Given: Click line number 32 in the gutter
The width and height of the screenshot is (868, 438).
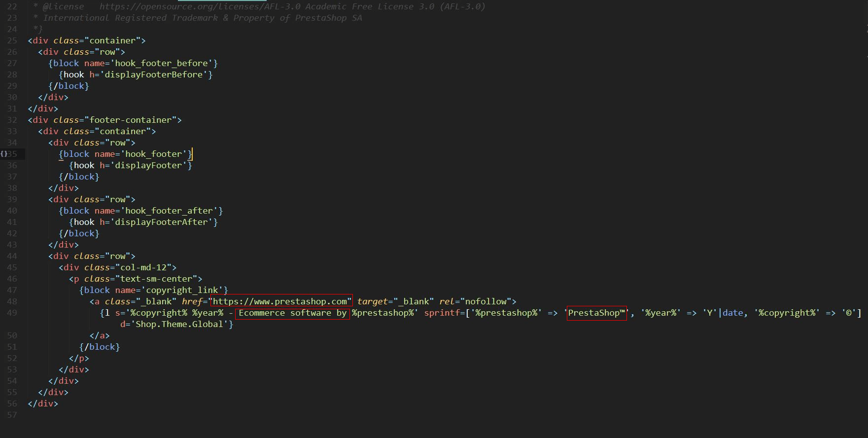Looking at the screenshot, I should (x=12, y=120).
